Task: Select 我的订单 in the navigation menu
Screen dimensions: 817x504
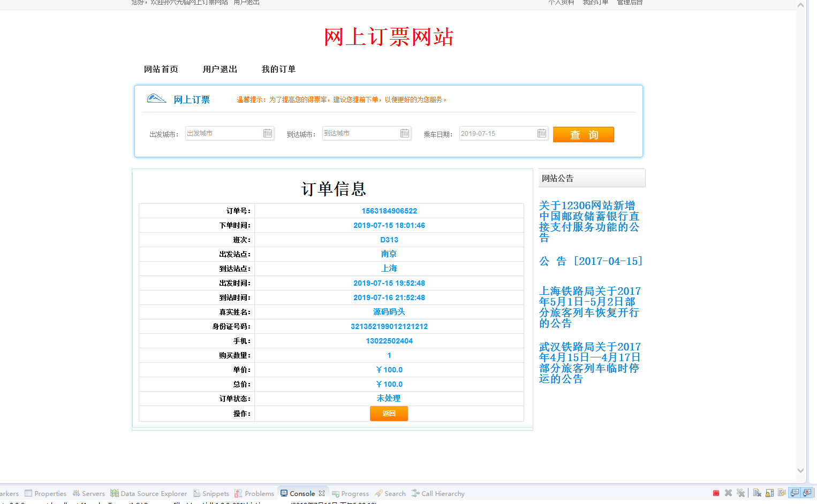Action: coord(278,69)
